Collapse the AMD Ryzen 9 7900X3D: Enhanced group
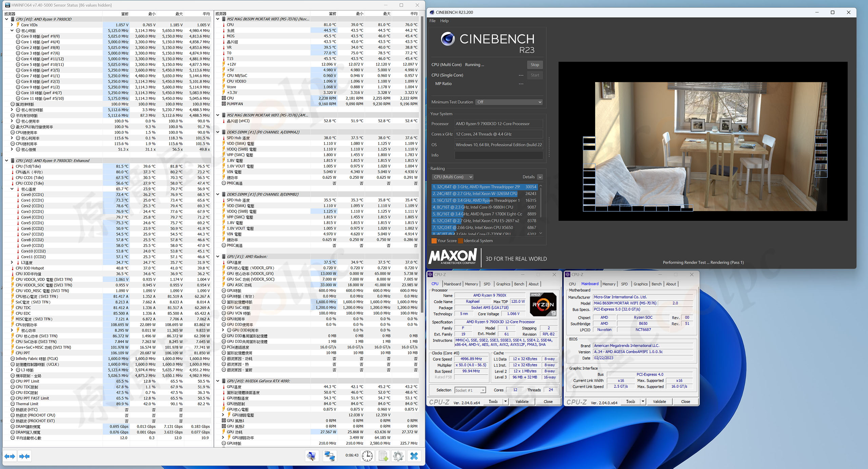The width and height of the screenshot is (868, 469). [6, 161]
